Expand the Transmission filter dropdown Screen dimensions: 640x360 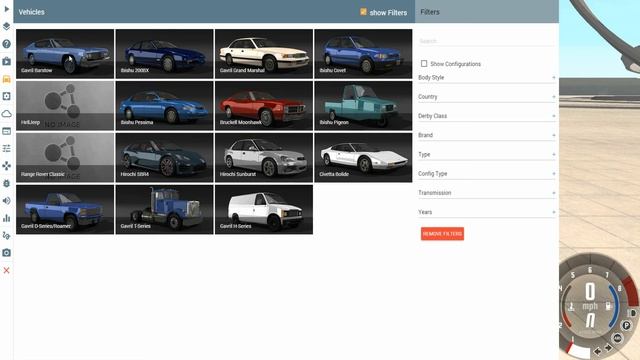487,193
